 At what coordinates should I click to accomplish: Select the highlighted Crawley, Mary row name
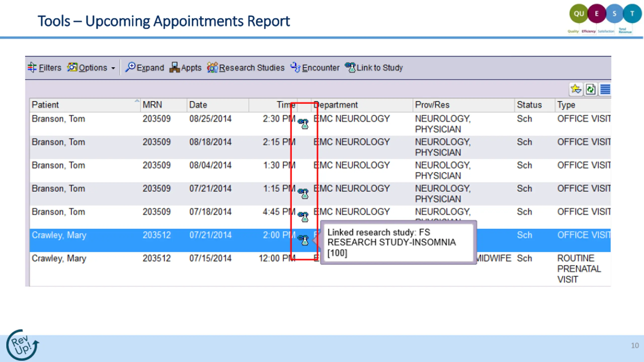(x=59, y=235)
